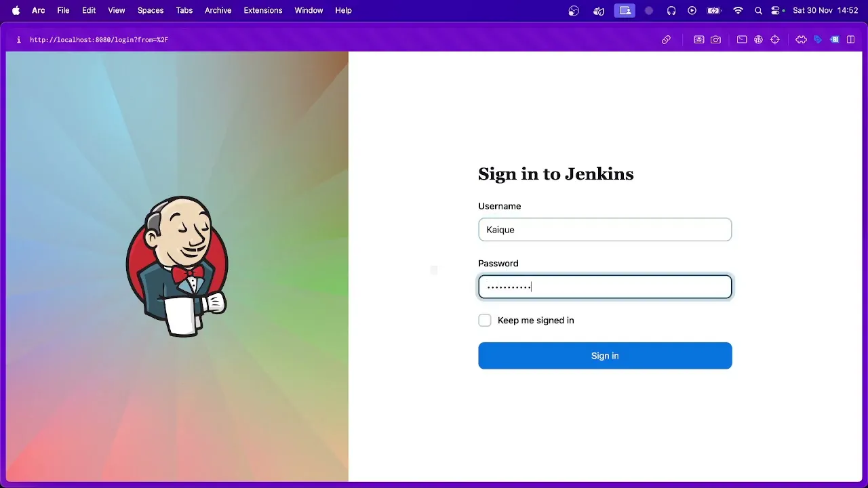868x488 pixels.
Task: Expand the battery status menu
Action: coord(714,11)
